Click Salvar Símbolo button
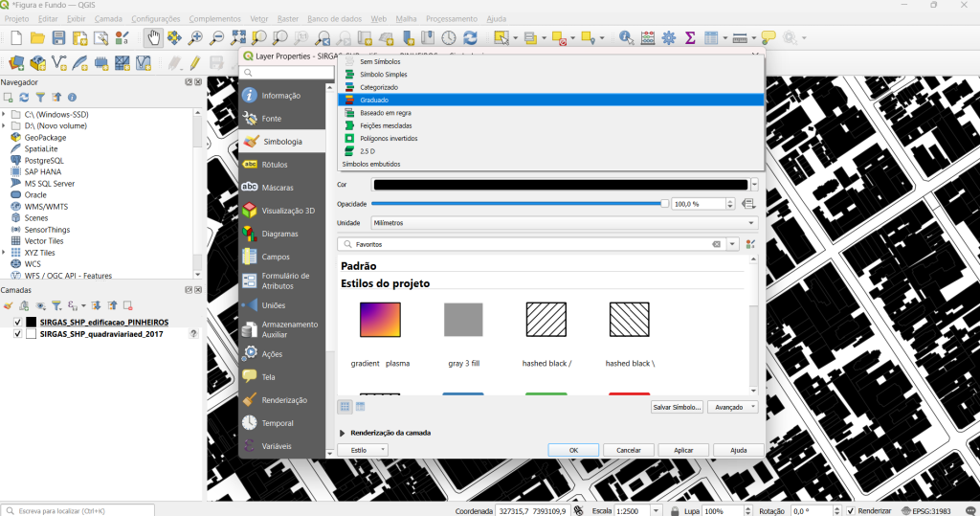980x516 pixels. [677, 407]
